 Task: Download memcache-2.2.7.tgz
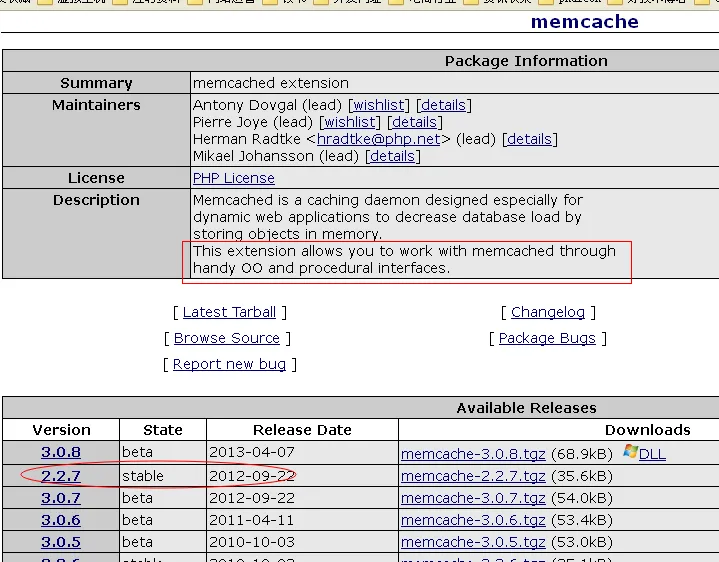click(x=473, y=476)
